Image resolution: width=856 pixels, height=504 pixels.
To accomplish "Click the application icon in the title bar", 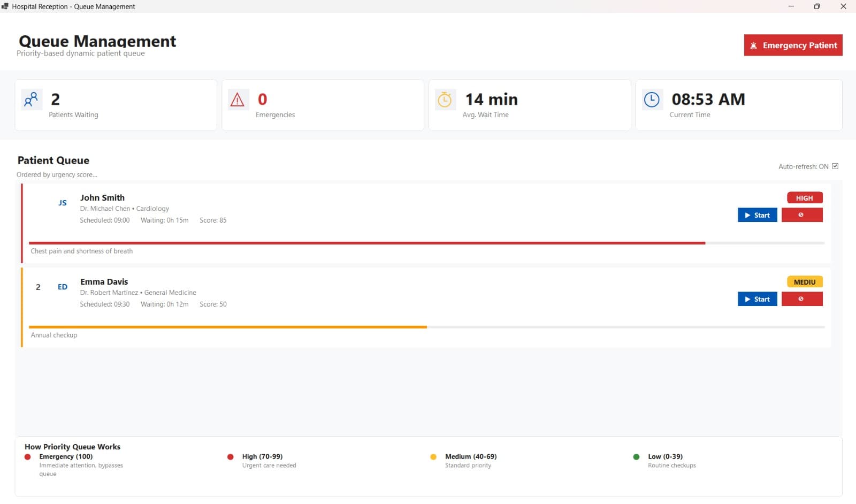I will tap(5, 6).
